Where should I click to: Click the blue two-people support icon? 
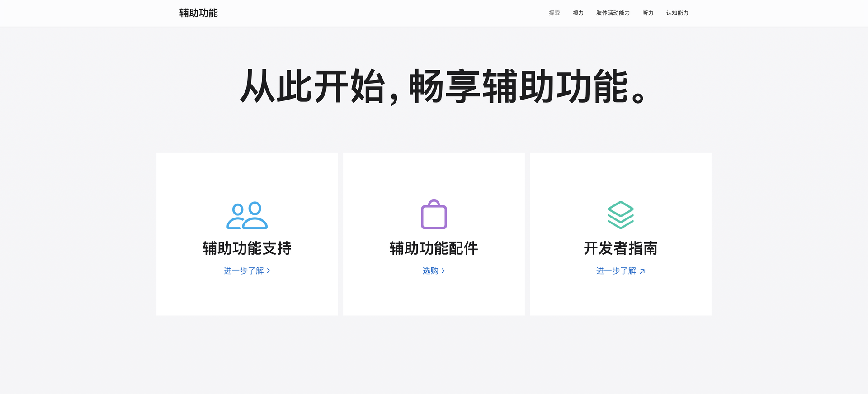(x=247, y=215)
